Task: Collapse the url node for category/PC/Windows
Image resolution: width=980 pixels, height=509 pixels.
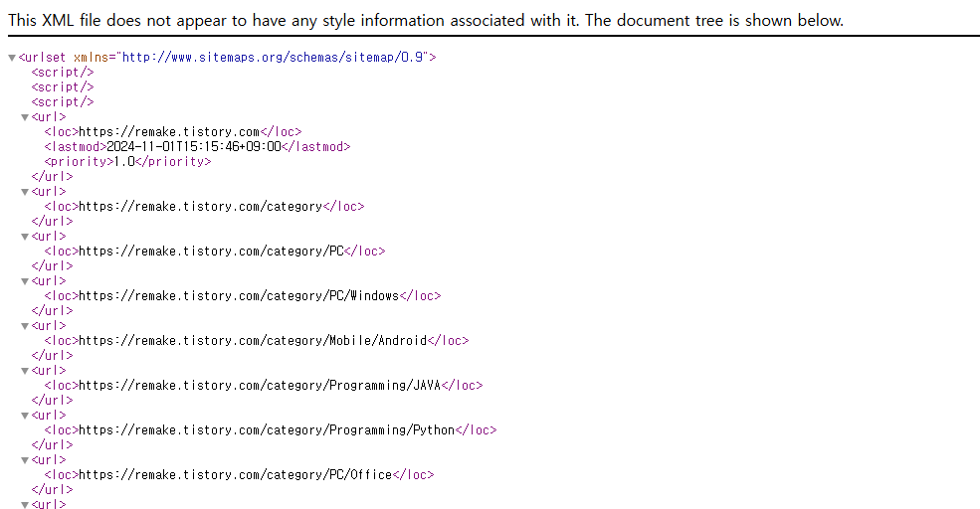Action: [25, 281]
